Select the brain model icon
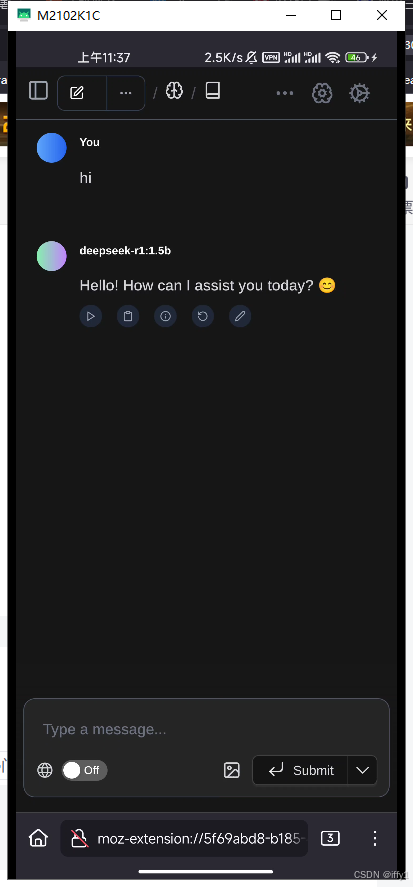The height and width of the screenshot is (887, 413). pyautogui.click(x=174, y=91)
